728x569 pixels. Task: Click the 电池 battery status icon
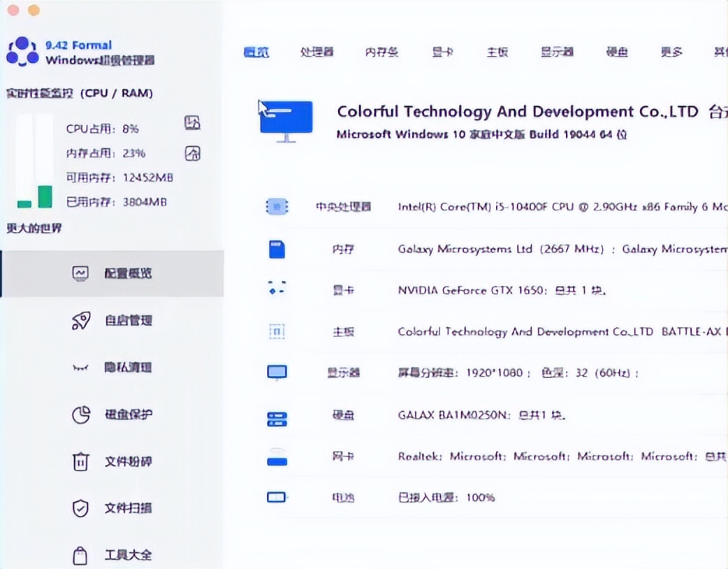point(277,497)
